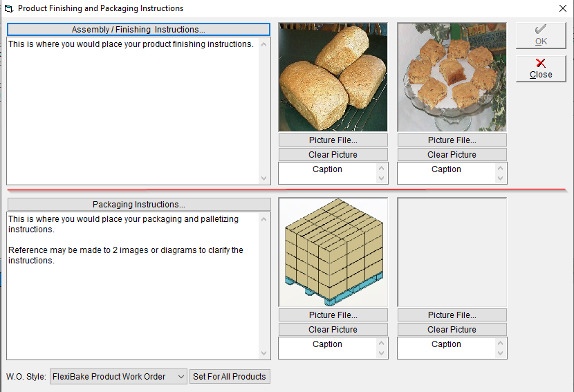The image size is (574, 392).
Task: Click the W.O. Style label
Action: click(x=26, y=377)
